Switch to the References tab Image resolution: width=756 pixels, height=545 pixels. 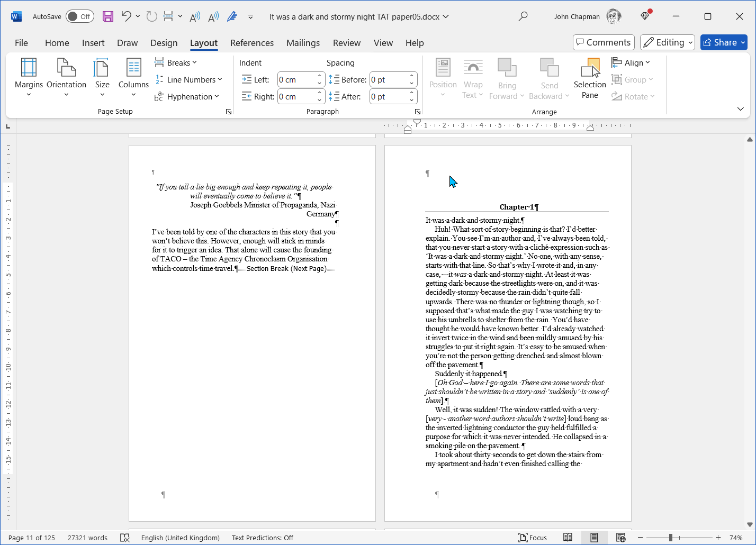tap(252, 43)
